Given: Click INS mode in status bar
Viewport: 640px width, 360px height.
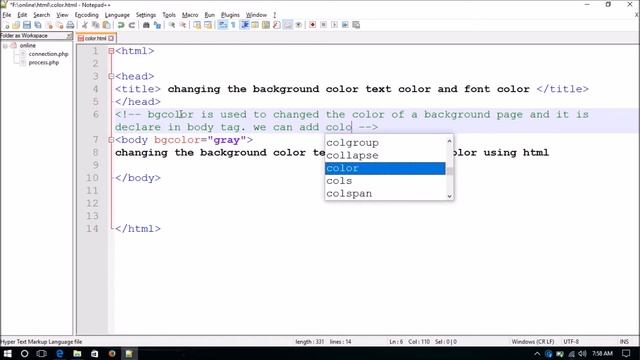Looking at the screenshot, I should [624, 342].
